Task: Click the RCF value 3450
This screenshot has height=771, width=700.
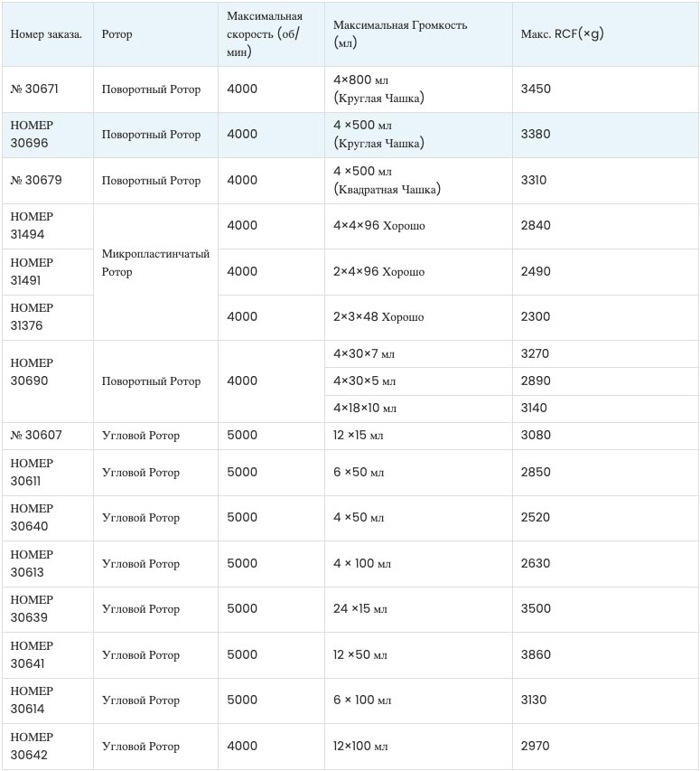Action: click(536, 89)
